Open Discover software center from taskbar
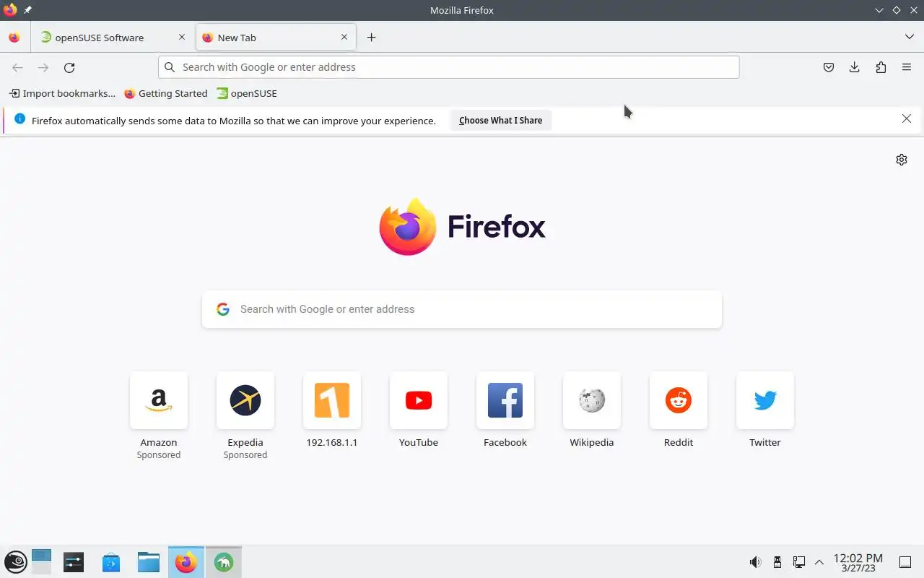Screen dimensions: 924x578 tap(111, 562)
